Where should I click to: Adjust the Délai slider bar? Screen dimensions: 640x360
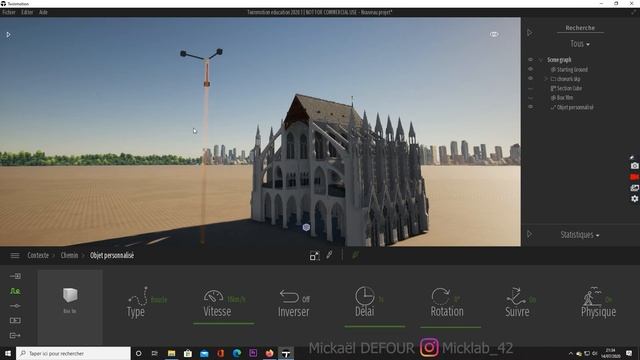pyautogui.click(x=375, y=326)
